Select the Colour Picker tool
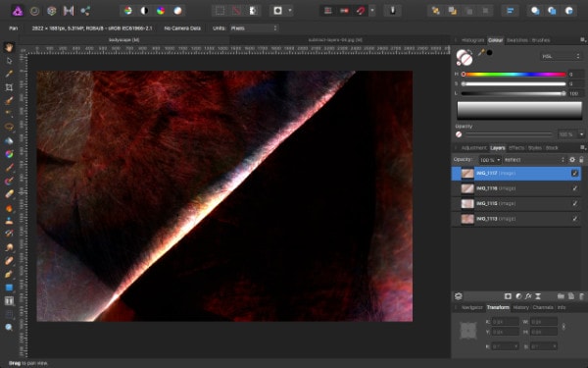The image size is (588, 368). coord(9,74)
